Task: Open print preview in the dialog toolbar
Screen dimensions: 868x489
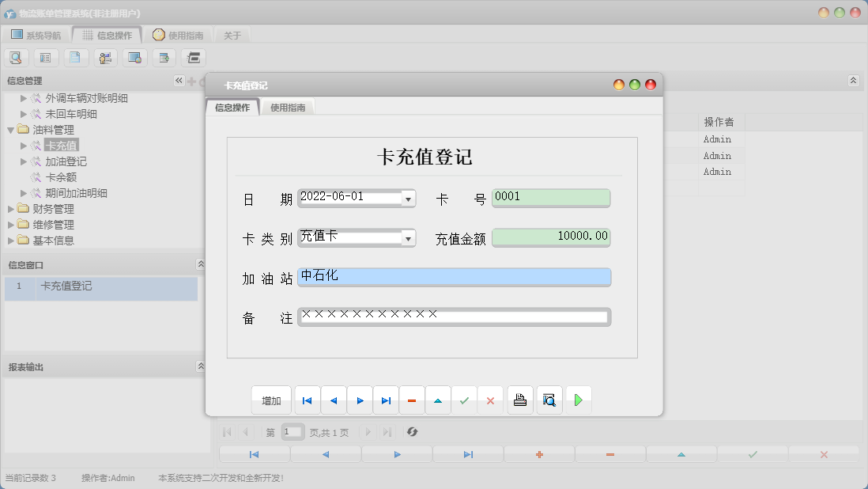Action: [x=549, y=400]
